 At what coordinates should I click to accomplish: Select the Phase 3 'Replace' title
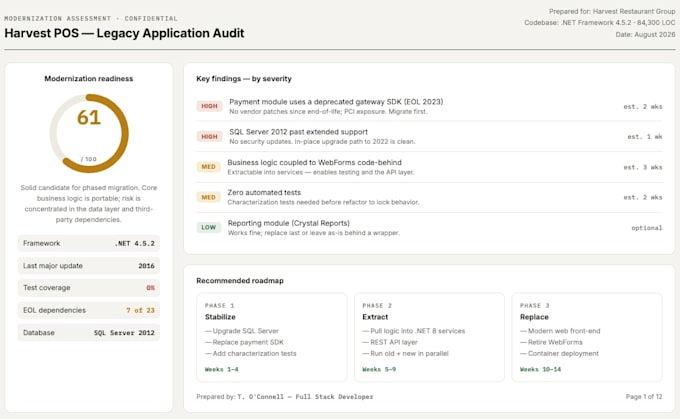tap(534, 317)
